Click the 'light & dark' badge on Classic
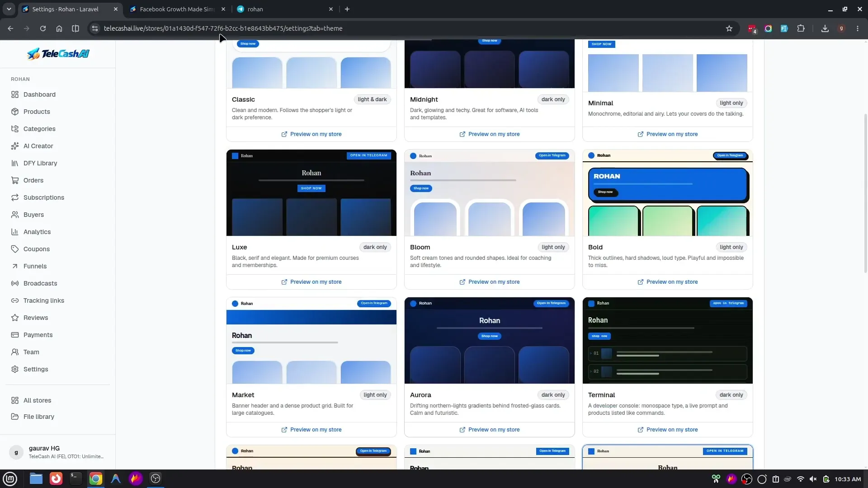 [x=372, y=99]
